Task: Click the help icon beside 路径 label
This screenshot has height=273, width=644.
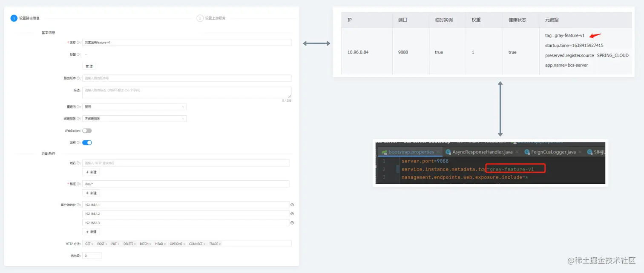Action: (78, 184)
